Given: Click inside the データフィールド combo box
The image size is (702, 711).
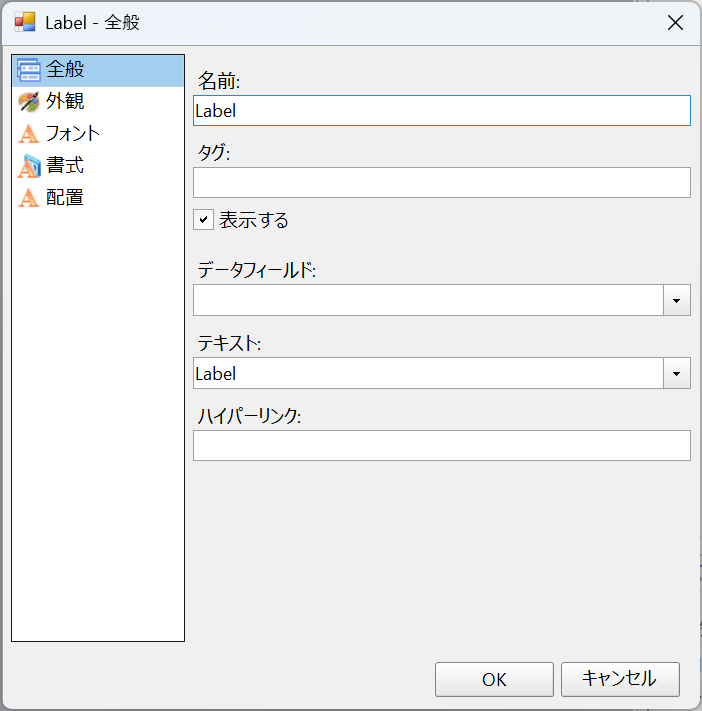Looking at the screenshot, I should 429,300.
